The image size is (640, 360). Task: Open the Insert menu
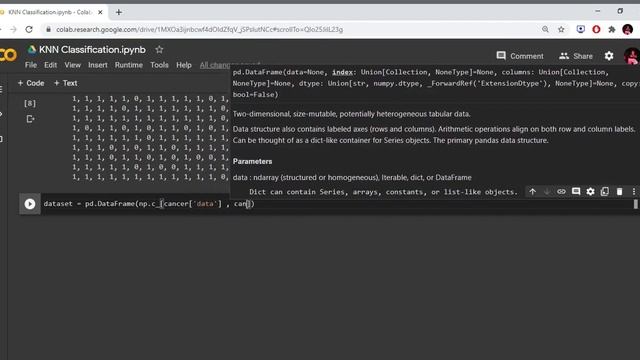98,65
